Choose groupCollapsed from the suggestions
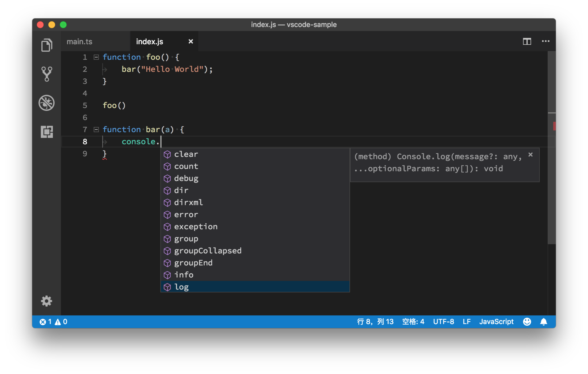This screenshot has height=374, width=588. (208, 251)
